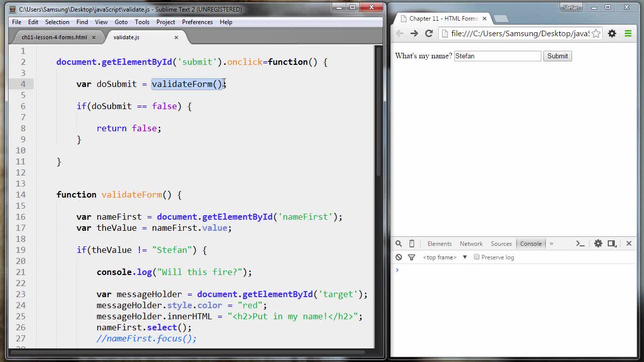Click the 'nameFirst' string on line 16
The width and height of the screenshot is (644, 362).
(305, 217)
